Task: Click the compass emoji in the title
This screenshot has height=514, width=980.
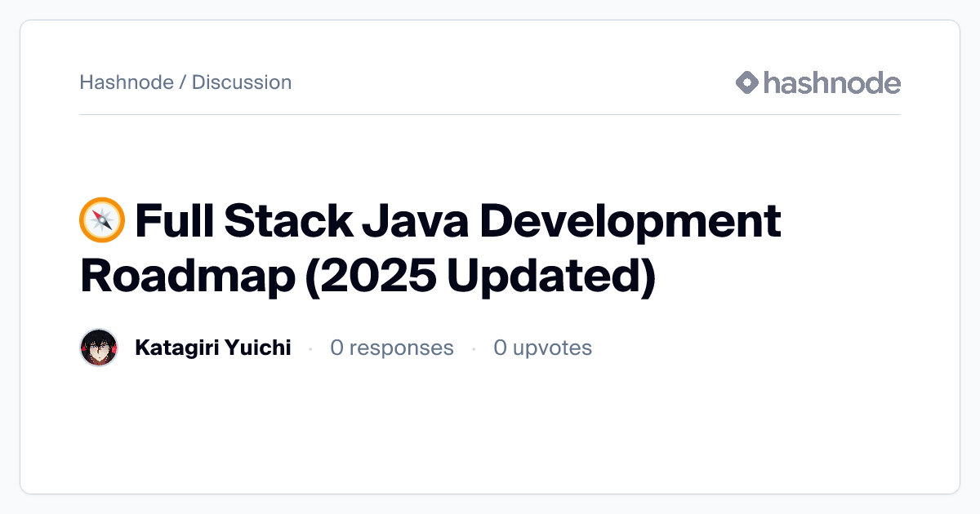Action: click(x=102, y=221)
